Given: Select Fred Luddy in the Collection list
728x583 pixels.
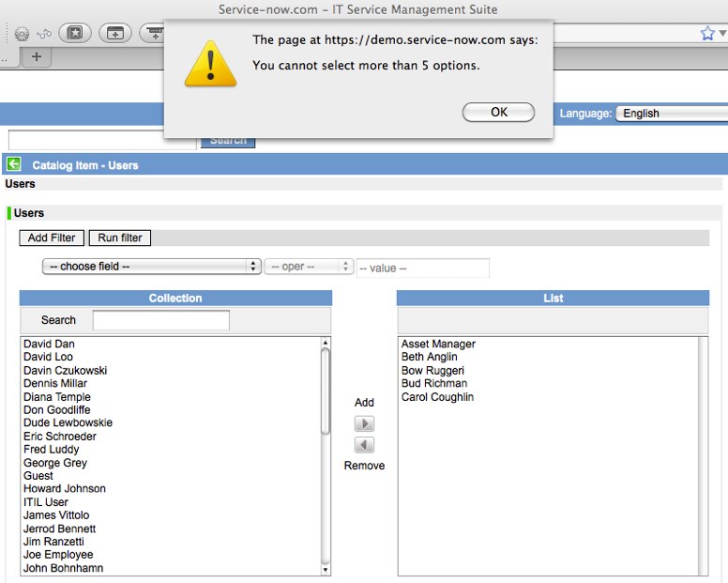Looking at the screenshot, I should click(x=50, y=450).
